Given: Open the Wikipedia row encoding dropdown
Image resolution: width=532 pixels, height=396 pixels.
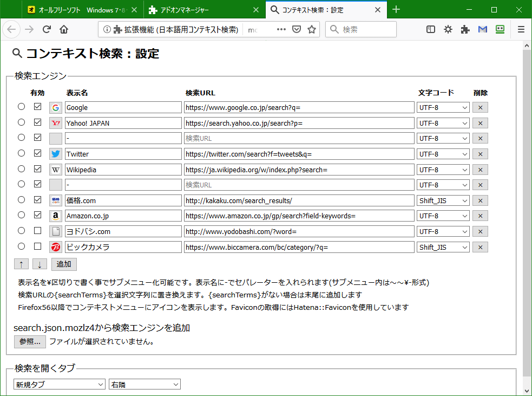Looking at the screenshot, I should coord(443,170).
